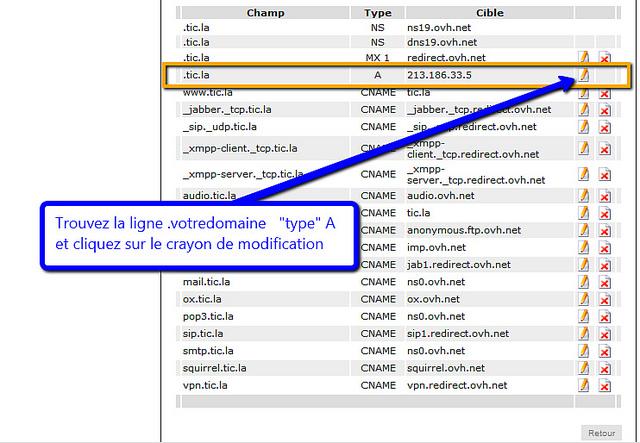Delete the www.tic.la CNAME entry
This screenshot has width=640, height=443.
coord(605,92)
